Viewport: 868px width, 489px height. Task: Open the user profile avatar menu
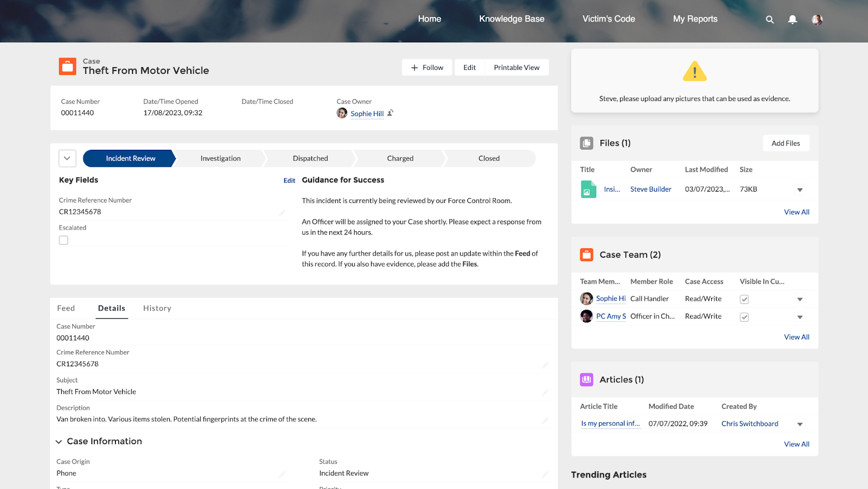(x=817, y=20)
